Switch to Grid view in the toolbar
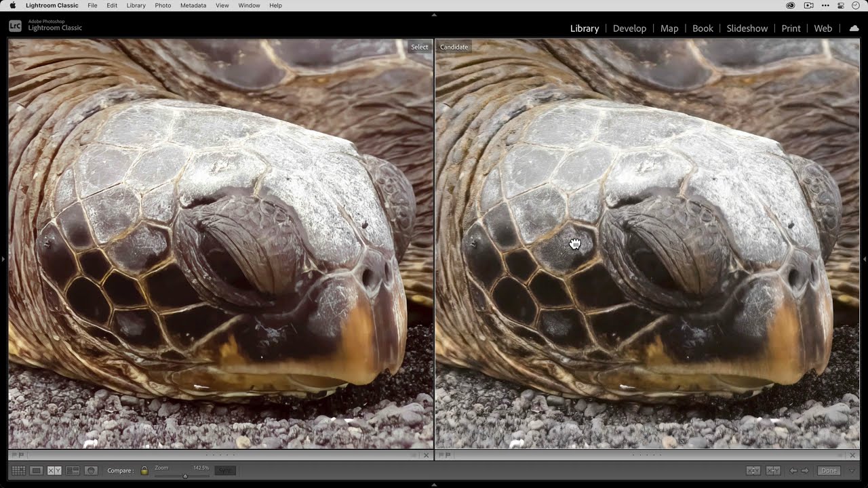 18,470
